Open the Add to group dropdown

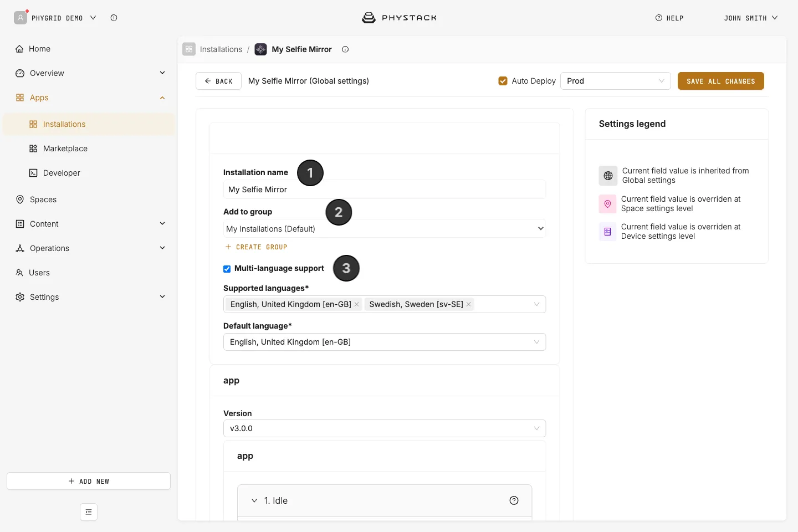(385, 228)
